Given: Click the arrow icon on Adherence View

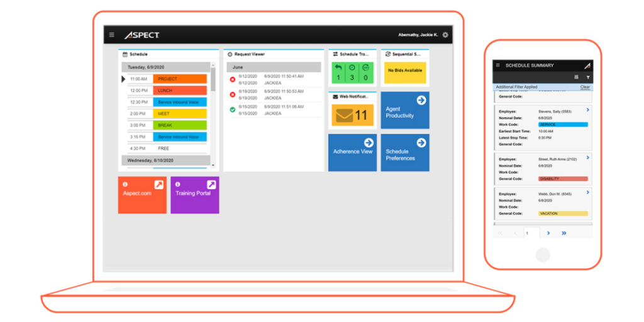Looking at the screenshot, I should click(369, 143).
